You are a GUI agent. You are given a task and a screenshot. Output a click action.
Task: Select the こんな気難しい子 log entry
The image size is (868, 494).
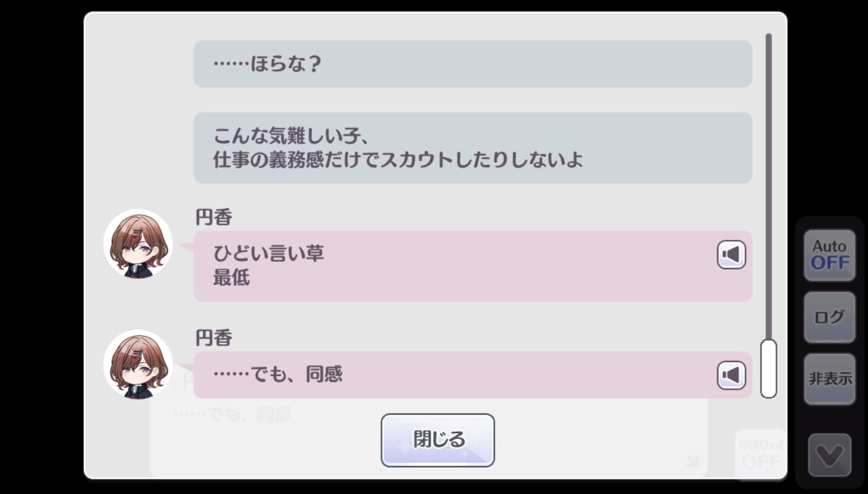click(472, 148)
